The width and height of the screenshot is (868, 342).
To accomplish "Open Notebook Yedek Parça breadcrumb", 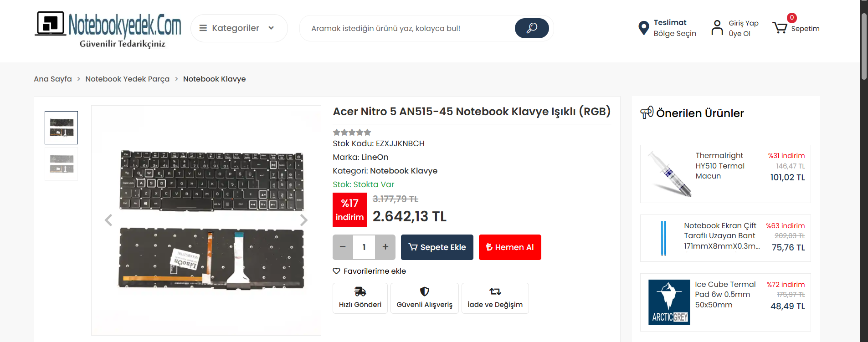I will click(127, 79).
